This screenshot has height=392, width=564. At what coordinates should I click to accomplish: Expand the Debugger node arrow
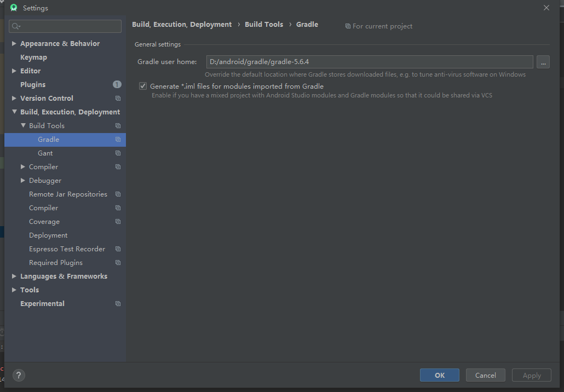click(x=22, y=180)
